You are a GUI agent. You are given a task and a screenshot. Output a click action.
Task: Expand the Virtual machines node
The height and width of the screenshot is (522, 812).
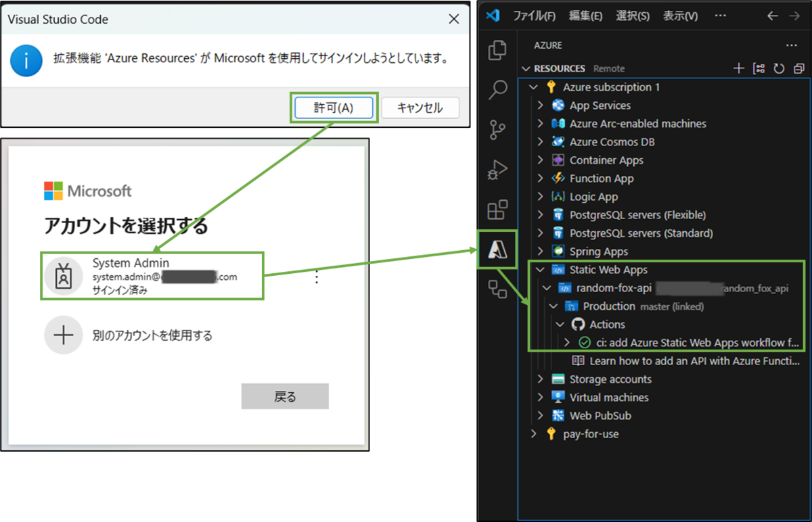tap(540, 398)
